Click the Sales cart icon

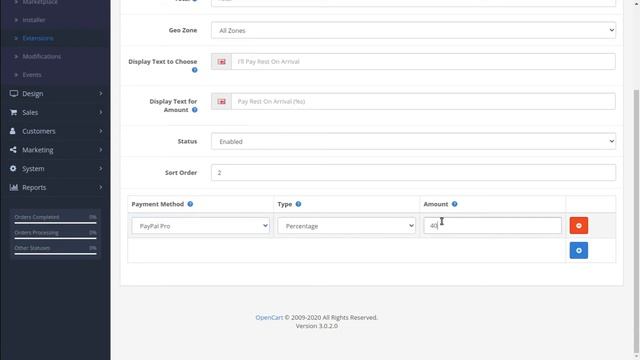13,112
